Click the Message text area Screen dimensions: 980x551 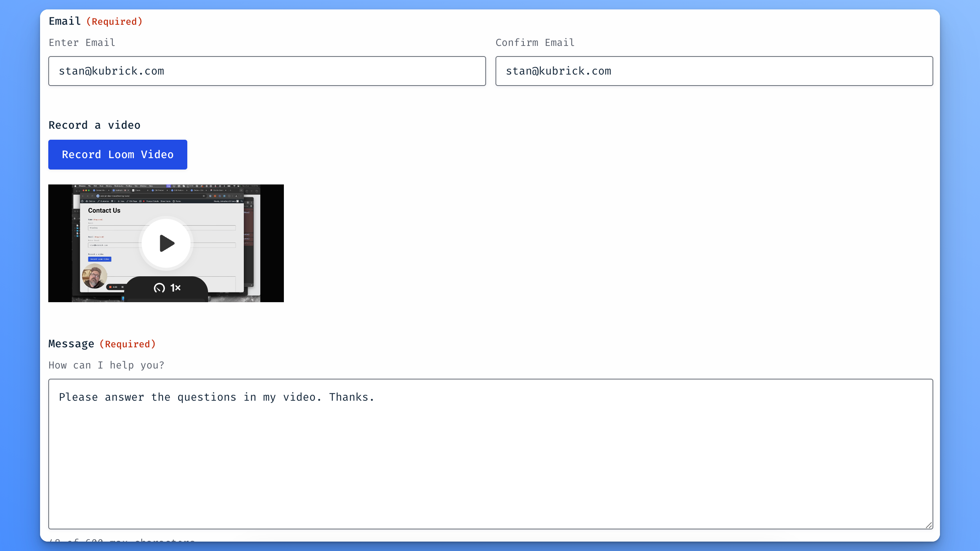click(x=491, y=454)
